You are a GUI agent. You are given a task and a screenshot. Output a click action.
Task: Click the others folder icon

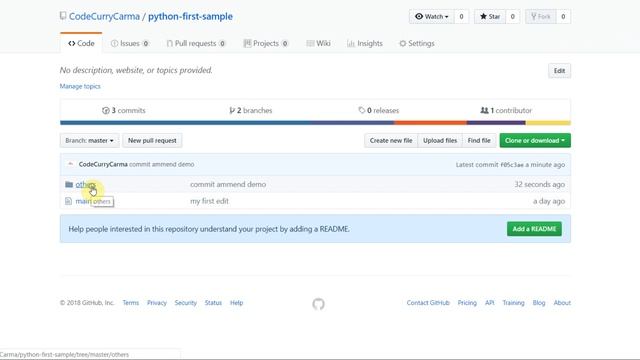point(69,184)
